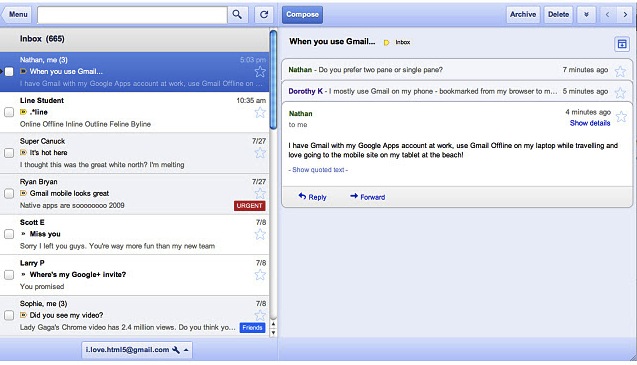This screenshot has height=365, width=637.
Task: Open the more actions double-chevron dropdown
Action: (x=586, y=15)
